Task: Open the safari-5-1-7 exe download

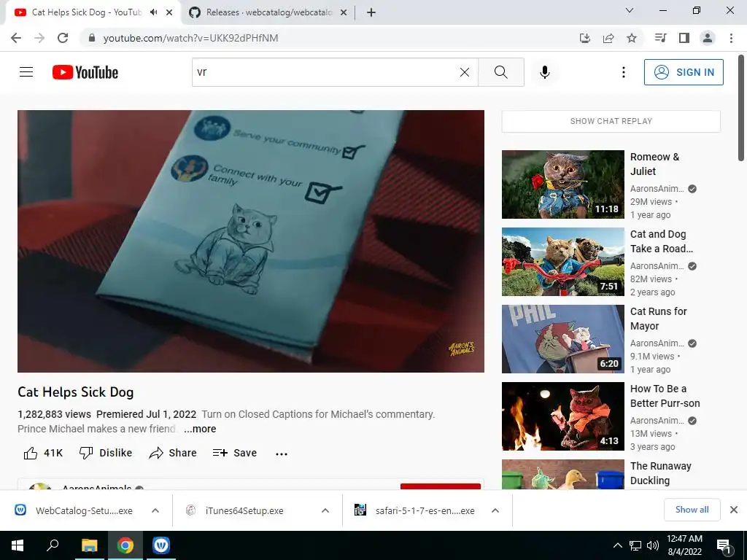Action: click(414, 510)
